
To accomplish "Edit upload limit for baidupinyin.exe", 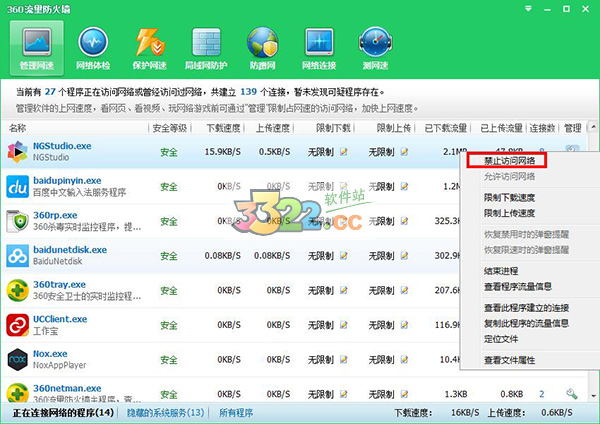I will [404, 186].
